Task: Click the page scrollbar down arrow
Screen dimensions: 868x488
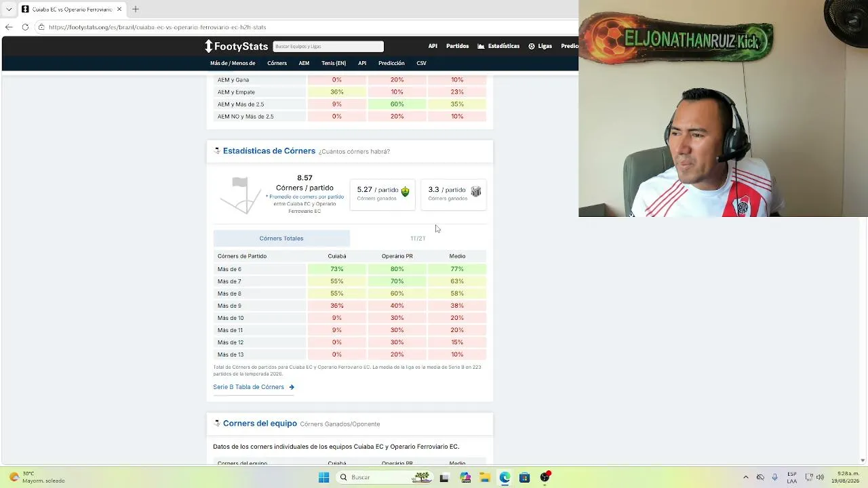Action: [x=863, y=460]
